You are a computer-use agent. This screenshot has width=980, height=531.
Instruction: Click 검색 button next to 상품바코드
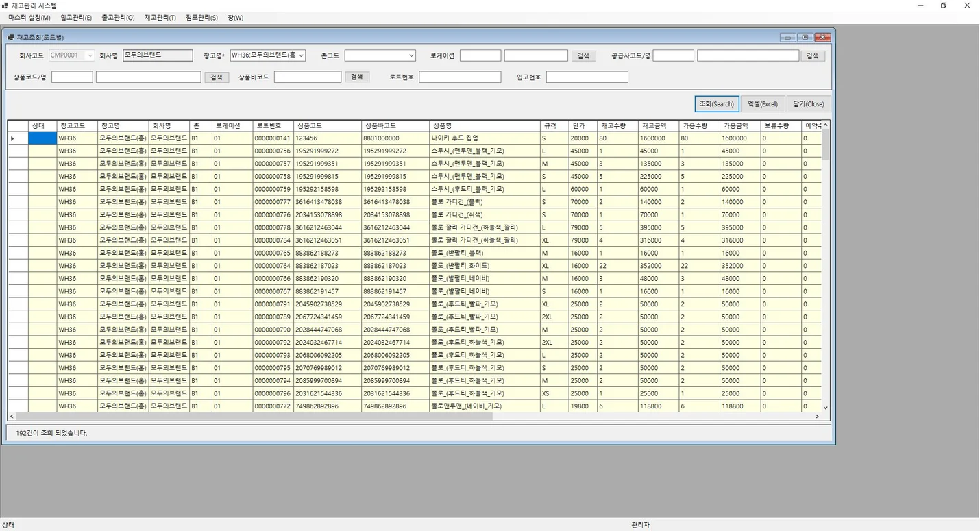(357, 77)
